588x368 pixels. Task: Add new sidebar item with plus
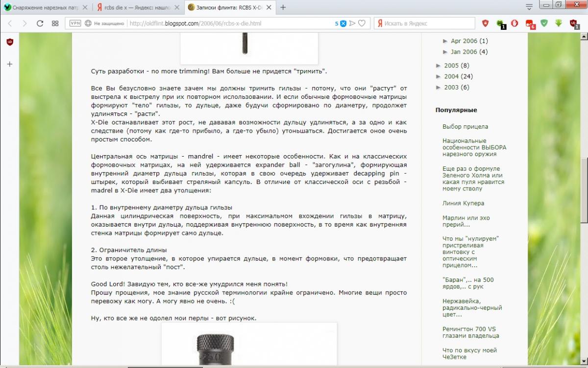[x=9, y=64]
